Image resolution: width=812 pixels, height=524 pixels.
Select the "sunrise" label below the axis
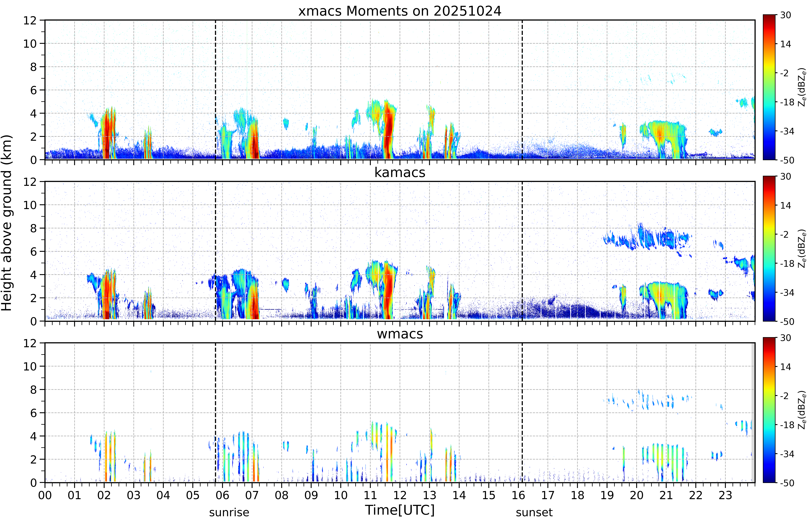(229, 512)
